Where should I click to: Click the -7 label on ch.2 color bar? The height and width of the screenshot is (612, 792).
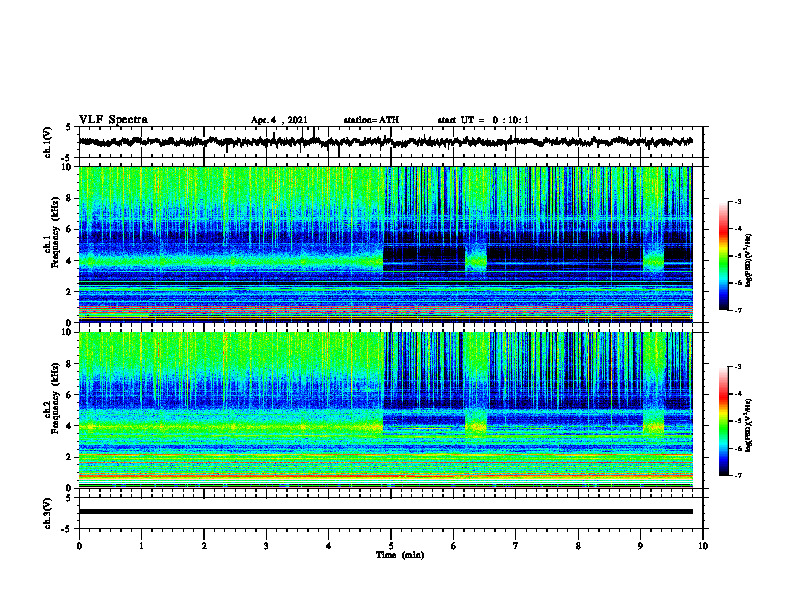[x=737, y=476]
